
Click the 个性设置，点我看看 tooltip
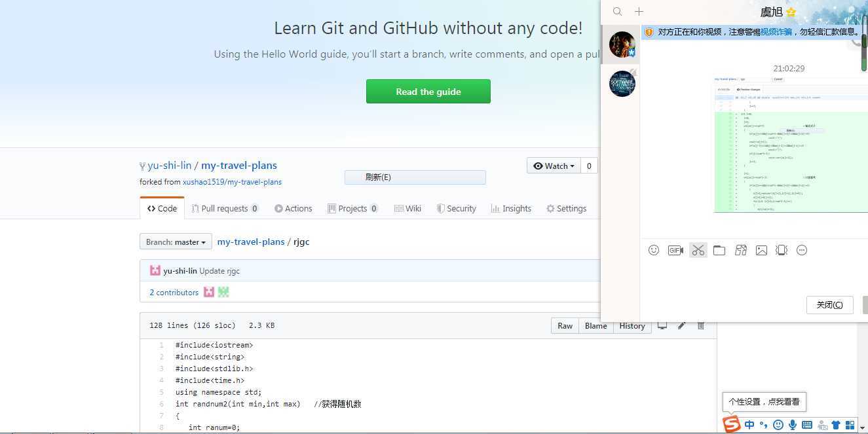click(764, 402)
